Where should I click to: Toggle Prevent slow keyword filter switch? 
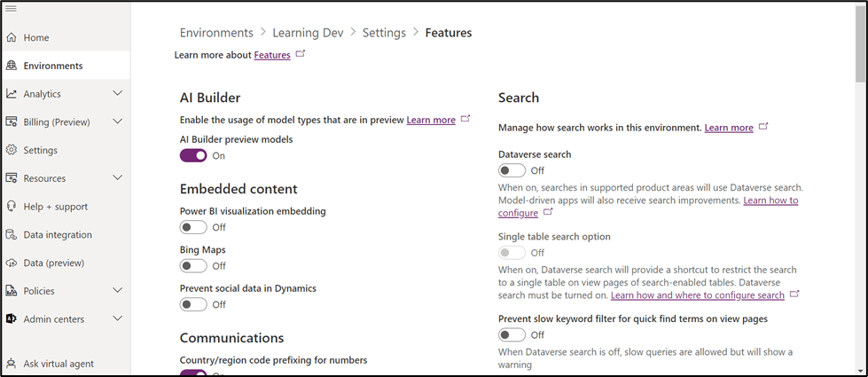tap(512, 335)
